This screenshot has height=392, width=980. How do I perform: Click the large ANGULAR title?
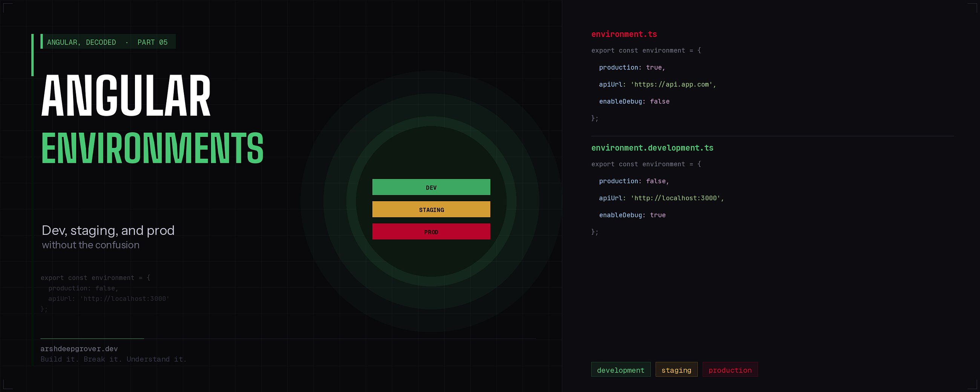click(x=126, y=95)
